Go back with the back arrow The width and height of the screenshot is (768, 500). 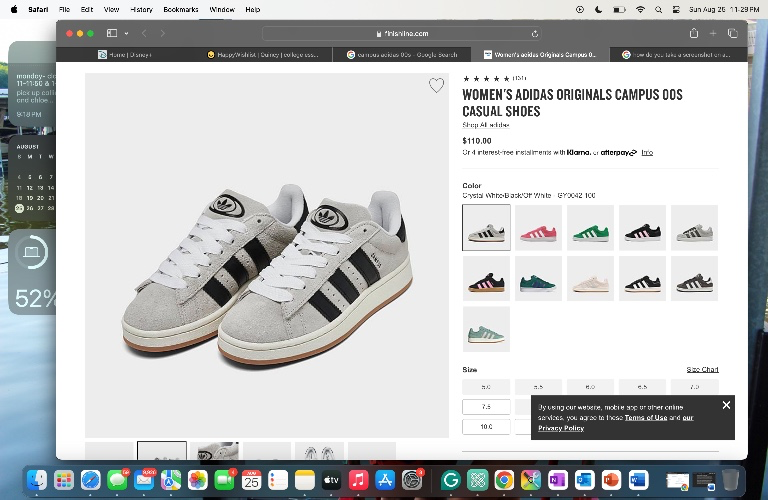point(144,33)
